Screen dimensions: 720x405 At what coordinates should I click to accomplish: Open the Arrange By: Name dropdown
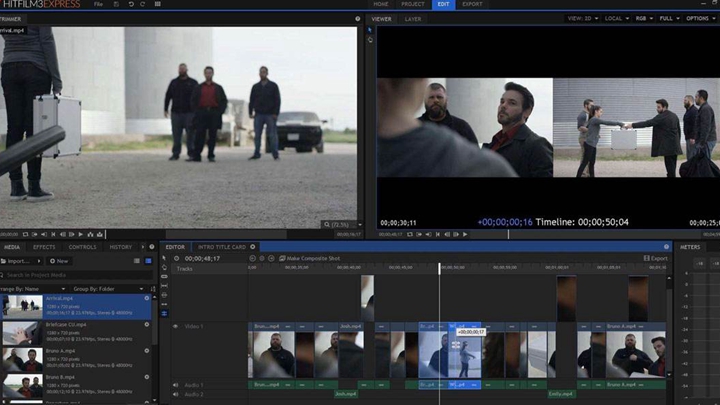[32, 289]
